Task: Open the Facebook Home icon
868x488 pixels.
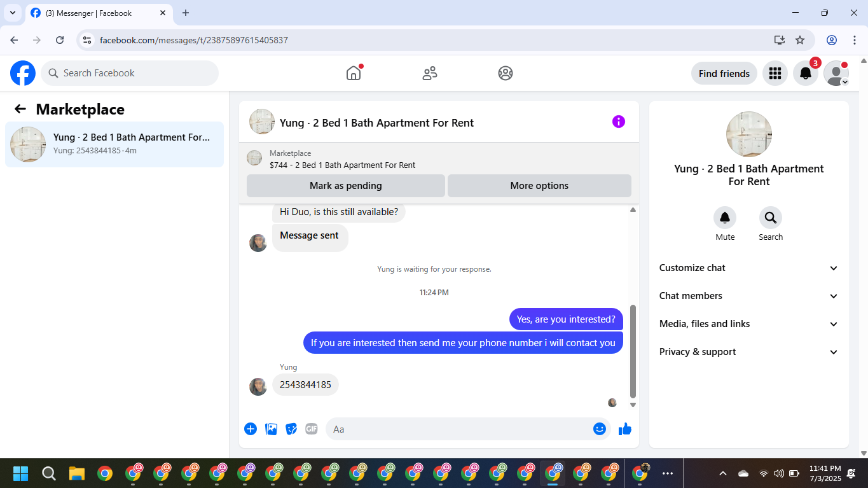Action: click(354, 73)
